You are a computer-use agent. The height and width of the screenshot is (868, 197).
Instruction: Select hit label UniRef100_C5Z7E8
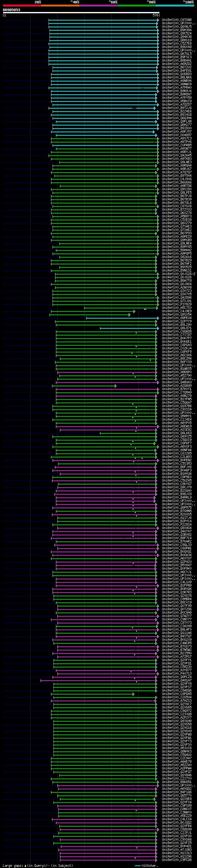pyautogui.click(x=177, y=43)
